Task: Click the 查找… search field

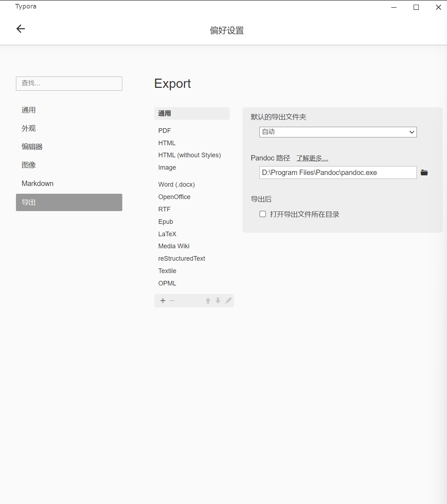Action: 69,84
